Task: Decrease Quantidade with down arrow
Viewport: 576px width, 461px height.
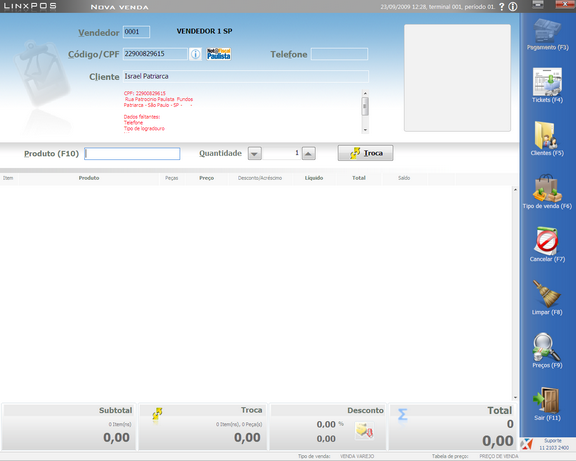Action: tap(255, 154)
